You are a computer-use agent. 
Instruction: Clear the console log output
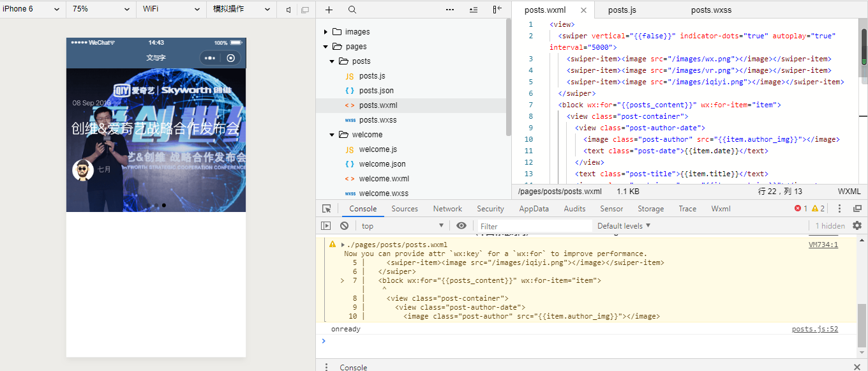tap(344, 225)
